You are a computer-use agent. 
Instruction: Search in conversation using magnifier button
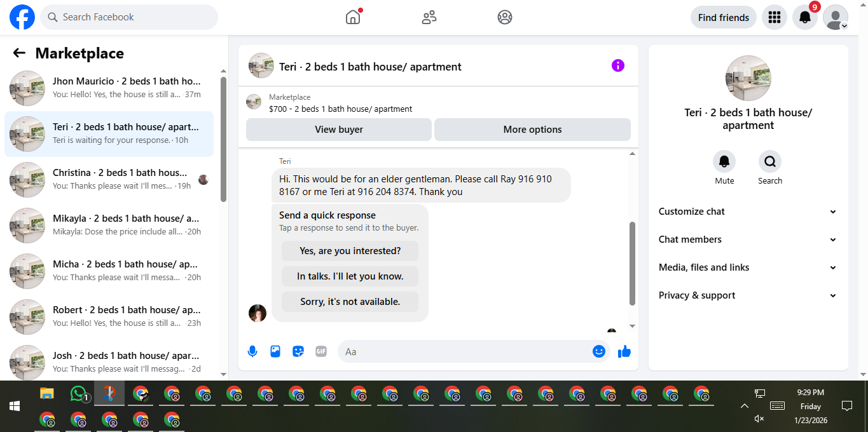770,161
